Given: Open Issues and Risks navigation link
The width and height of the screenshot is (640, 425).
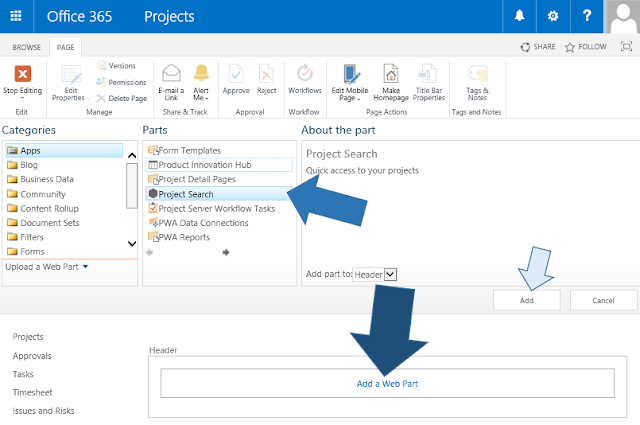Looking at the screenshot, I should click(x=43, y=411).
